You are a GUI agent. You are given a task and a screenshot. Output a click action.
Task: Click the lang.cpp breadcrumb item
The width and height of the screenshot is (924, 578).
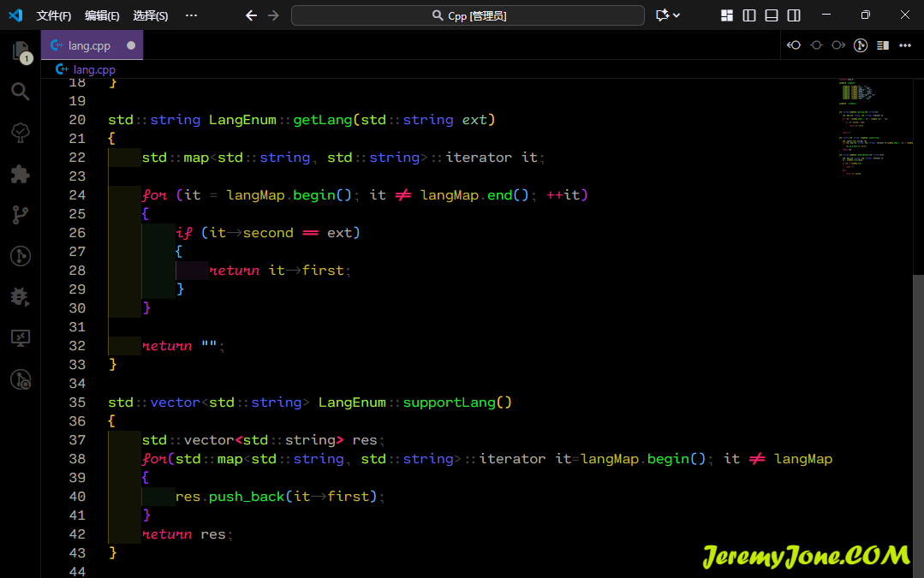93,69
